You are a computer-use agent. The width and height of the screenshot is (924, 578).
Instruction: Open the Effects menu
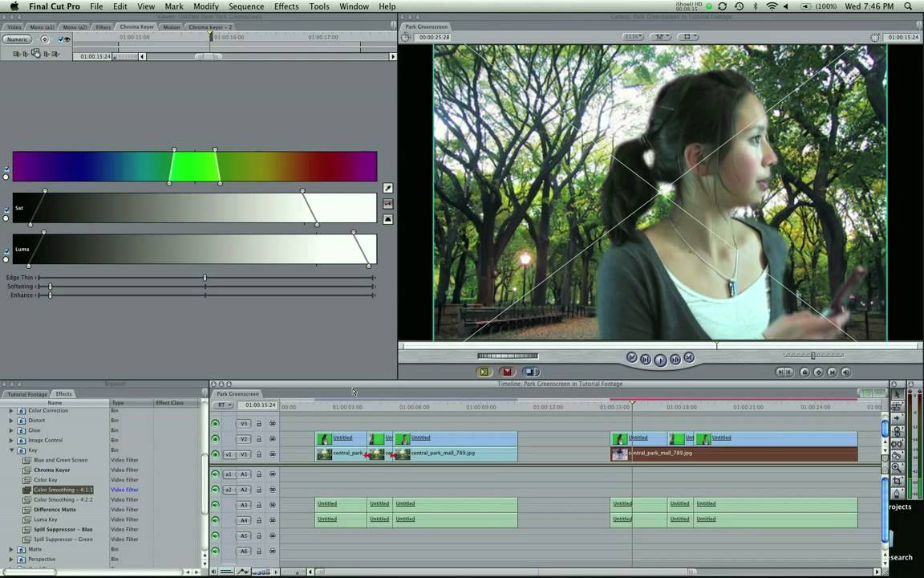tap(286, 6)
